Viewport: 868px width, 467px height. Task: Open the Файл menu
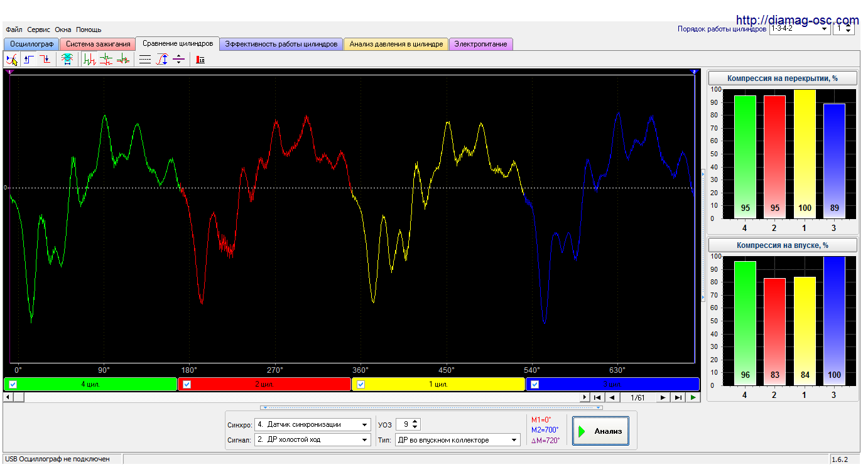14,30
